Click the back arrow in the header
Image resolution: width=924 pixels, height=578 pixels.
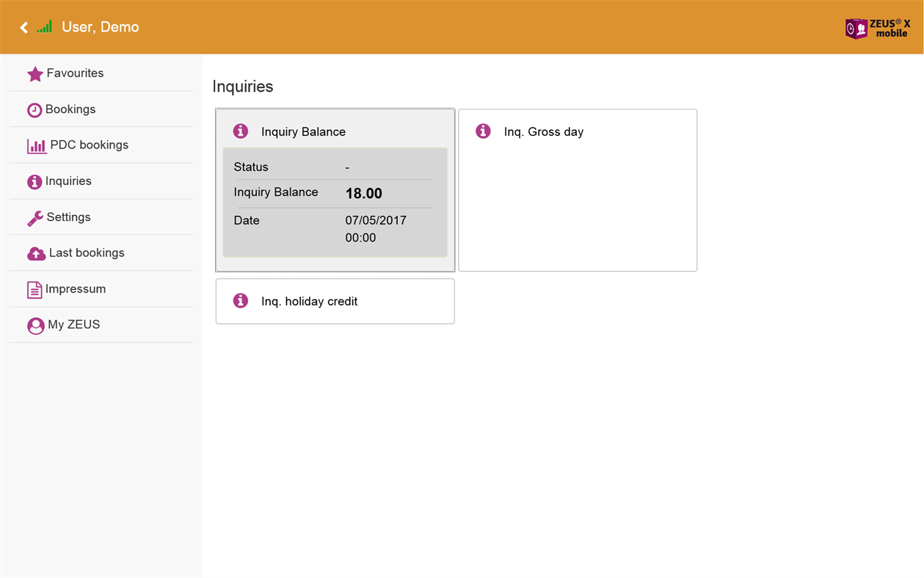(x=23, y=26)
